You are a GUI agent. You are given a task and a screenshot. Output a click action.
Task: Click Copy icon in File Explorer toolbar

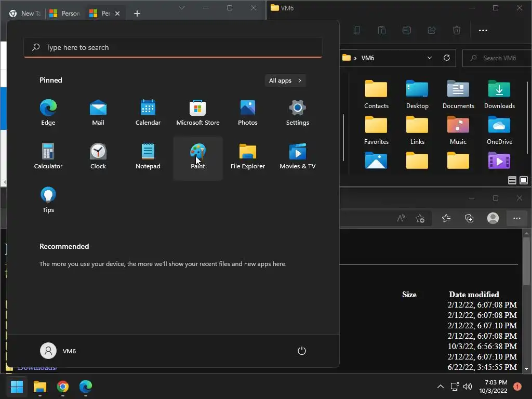357,30
